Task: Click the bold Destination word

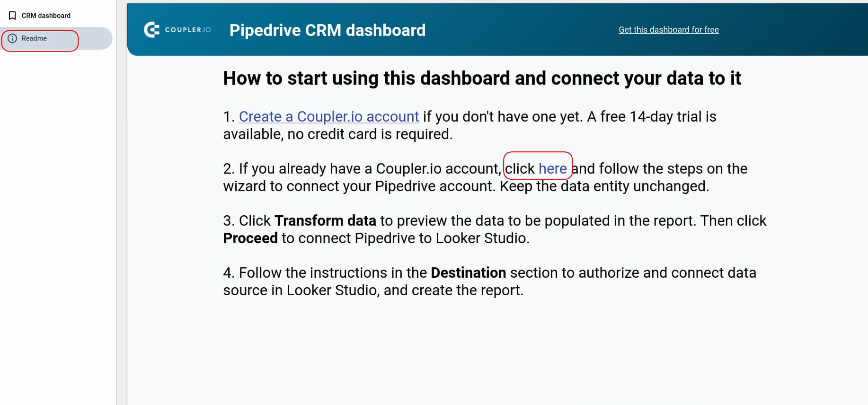Action: pos(468,273)
